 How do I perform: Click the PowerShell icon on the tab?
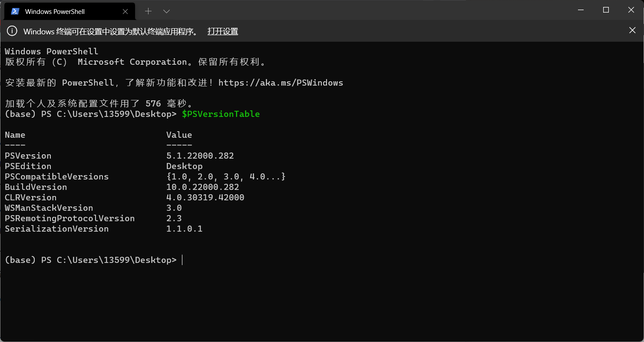tap(14, 11)
